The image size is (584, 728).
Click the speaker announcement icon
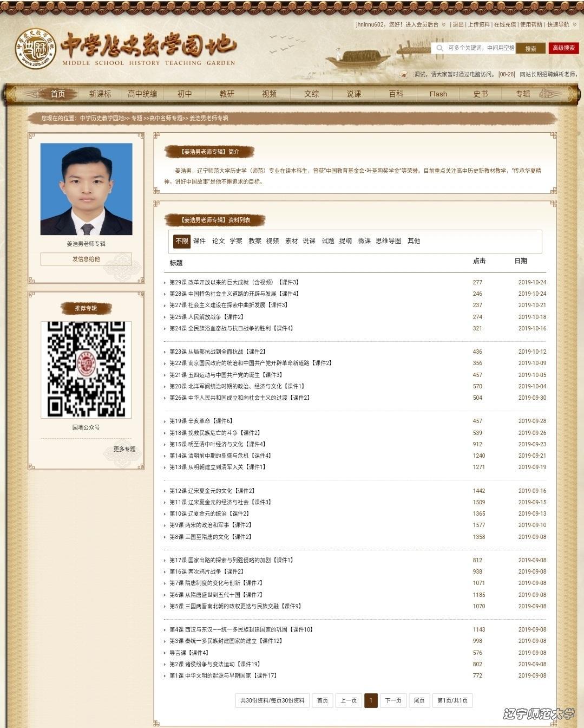(x=403, y=74)
